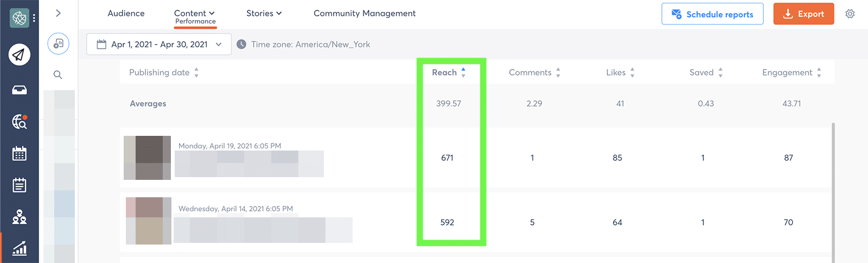The image size is (868, 263).
Task: Open the circled add-profile icon
Action: click(58, 43)
